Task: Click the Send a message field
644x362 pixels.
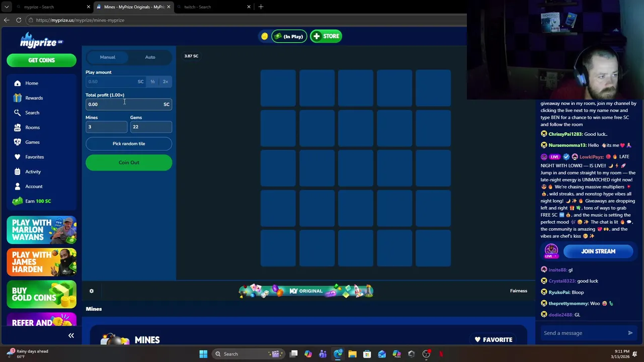Action: tap(583, 333)
